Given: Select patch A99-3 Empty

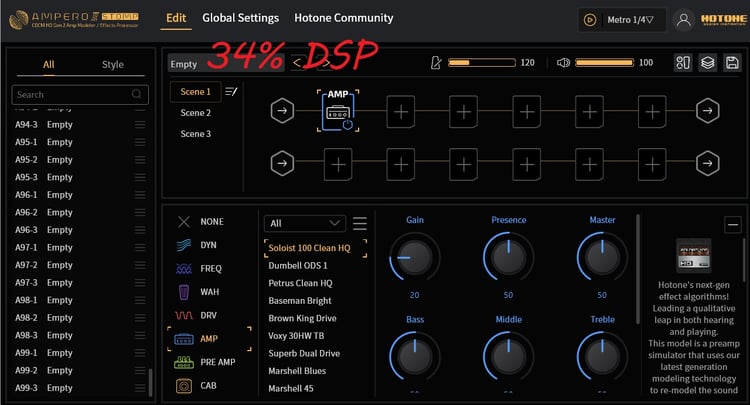Looking at the screenshot, I should (x=80, y=388).
